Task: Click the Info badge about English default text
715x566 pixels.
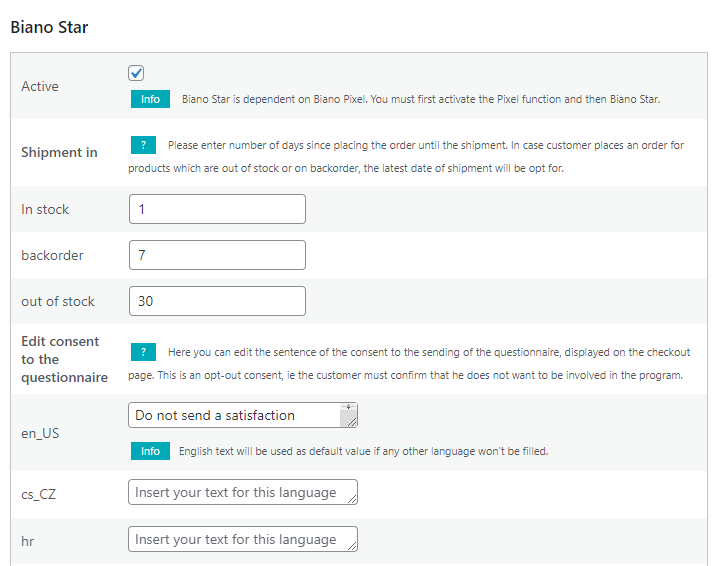Action: click(x=150, y=451)
